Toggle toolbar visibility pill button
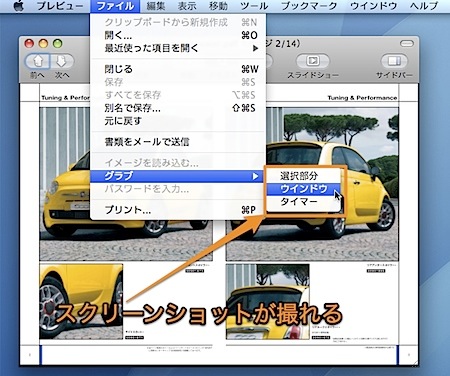The image size is (450, 376). click(407, 44)
